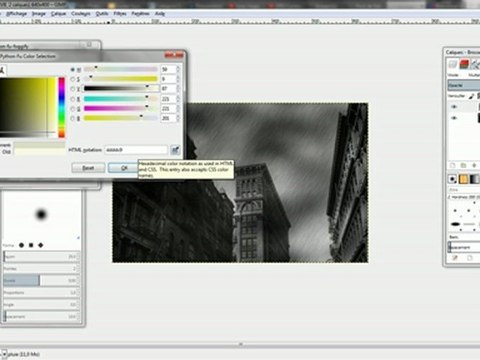Click the OK button in color dialog
The image size is (480, 360).
124,168
